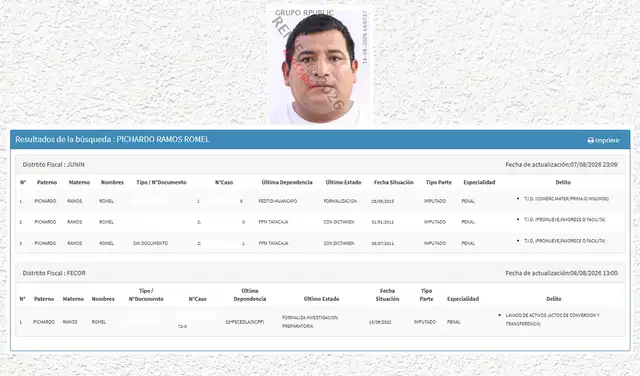Click 'Último Estado' header in JUNIN table

(x=343, y=182)
